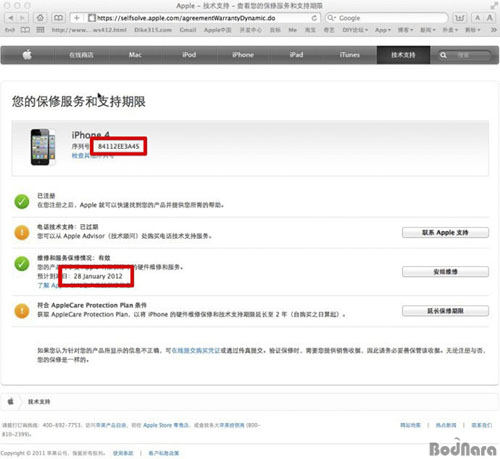Image resolution: width=500 pixels, height=459 pixels.
Task: Expand the second bookmarks folder after App
Action: pyautogui.click(x=428, y=30)
